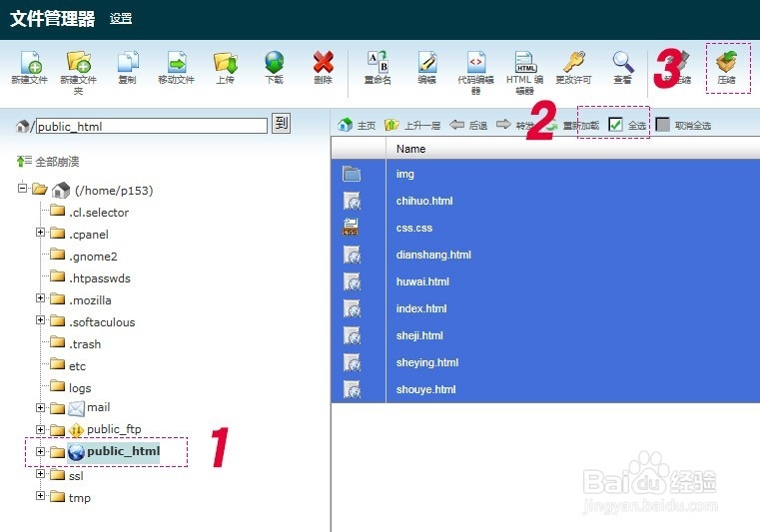This screenshot has height=532, width=760.
Task: Click the css.css file icon
Action: [x=350, y=228]
